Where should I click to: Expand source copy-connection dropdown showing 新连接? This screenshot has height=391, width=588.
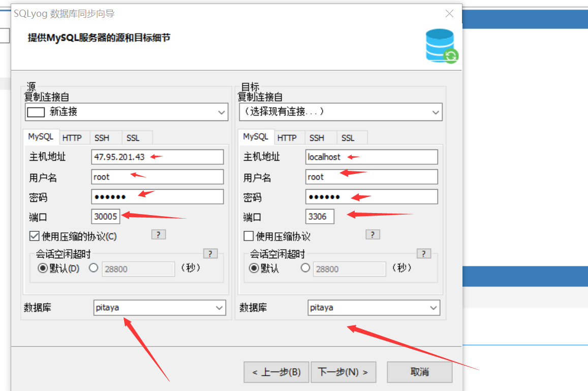point(127,112)
